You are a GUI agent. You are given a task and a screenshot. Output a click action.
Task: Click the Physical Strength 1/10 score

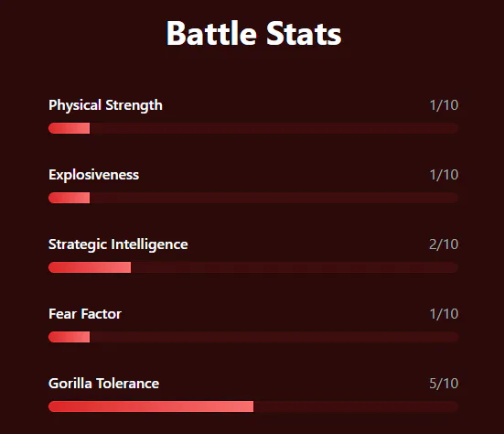(444, 105)
